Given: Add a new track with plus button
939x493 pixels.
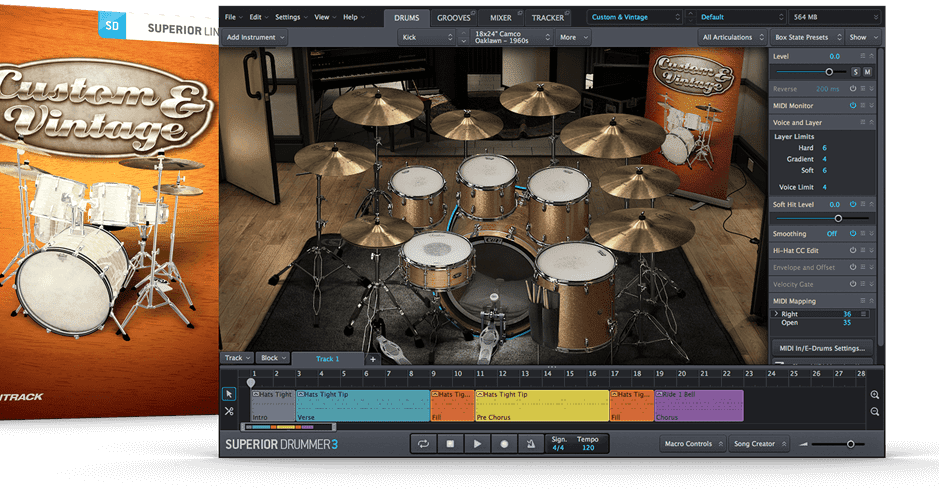Looking at the screenshot, I should 372,359.
